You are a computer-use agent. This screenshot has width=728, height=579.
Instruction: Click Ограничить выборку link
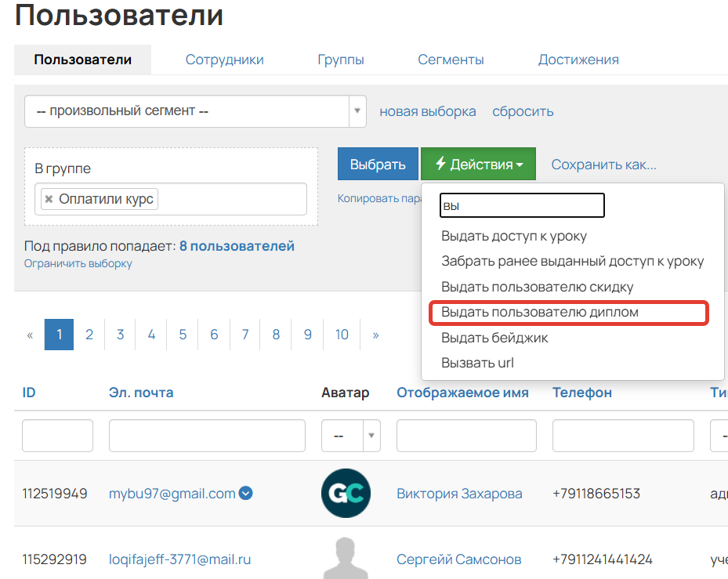[x=78, y=263]
